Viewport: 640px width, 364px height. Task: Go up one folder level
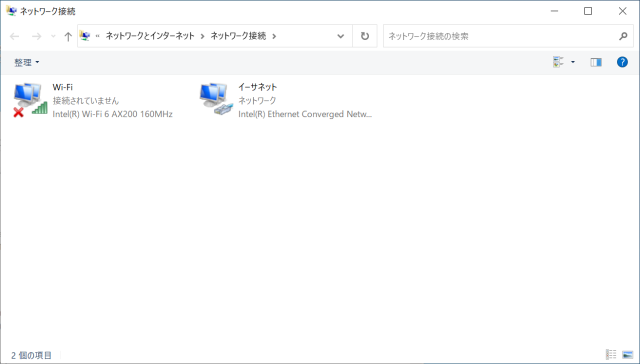68,36
